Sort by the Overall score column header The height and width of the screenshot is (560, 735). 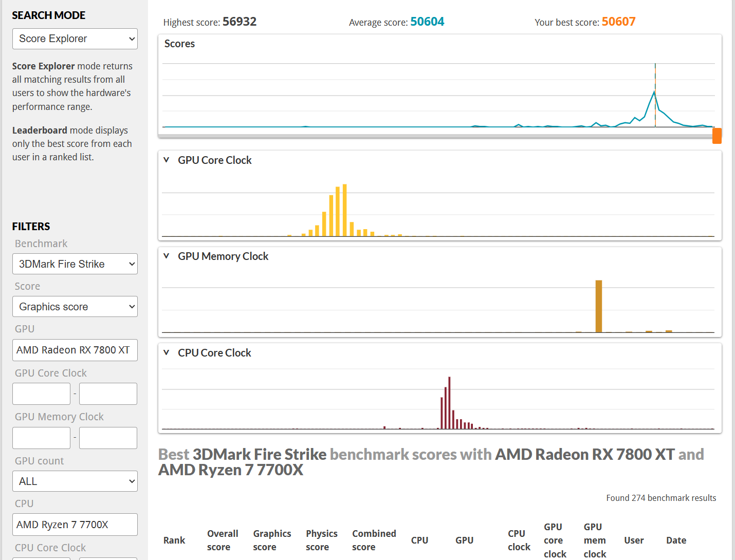pos(223,540)
